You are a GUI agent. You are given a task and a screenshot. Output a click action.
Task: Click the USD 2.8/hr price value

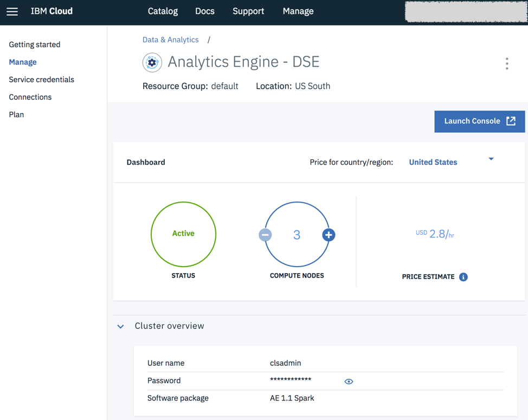tap(435, 234)
